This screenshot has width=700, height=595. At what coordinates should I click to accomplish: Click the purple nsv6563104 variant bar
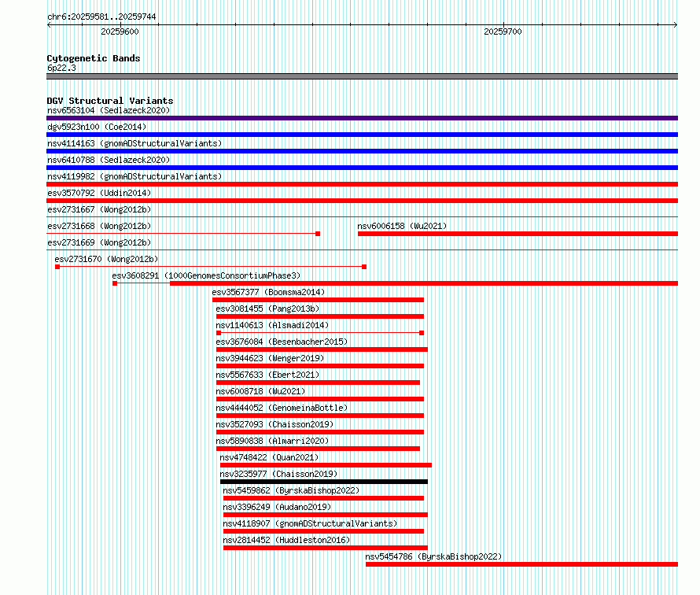pyautogui.click(x=362, y=118)
